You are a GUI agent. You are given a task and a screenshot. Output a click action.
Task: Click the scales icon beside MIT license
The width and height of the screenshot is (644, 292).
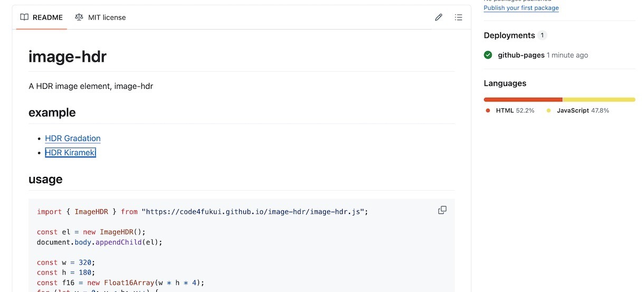click(79, 17)
